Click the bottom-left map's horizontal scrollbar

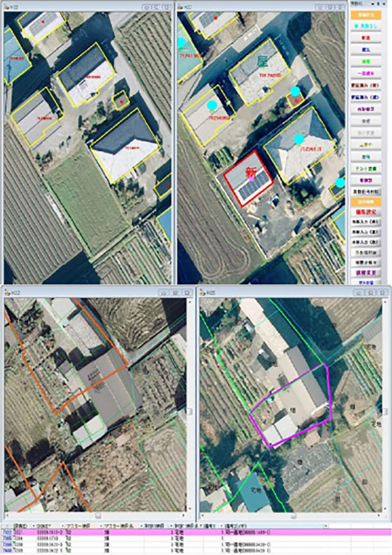(x=98, y=515)
